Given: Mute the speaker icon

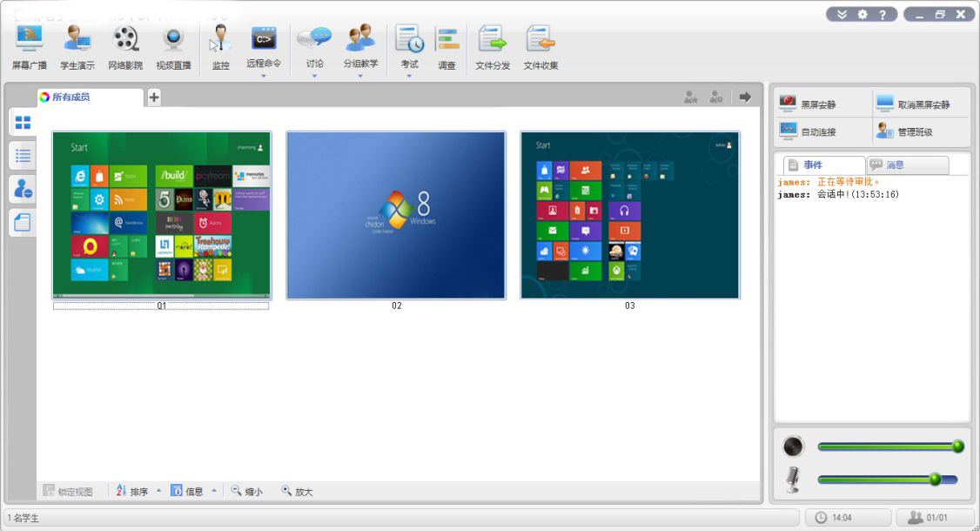Looking at the screenshot, I should pyautogui.click(x=793, y=447).
